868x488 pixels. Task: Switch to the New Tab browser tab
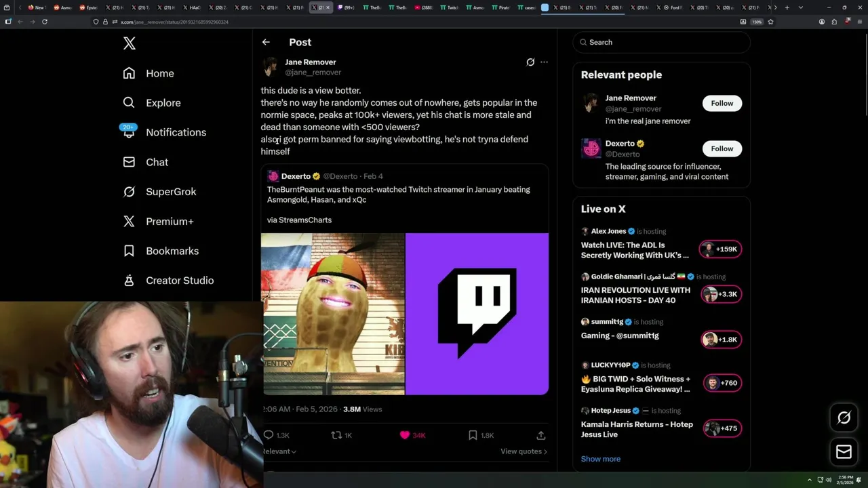tap(36, 7)
